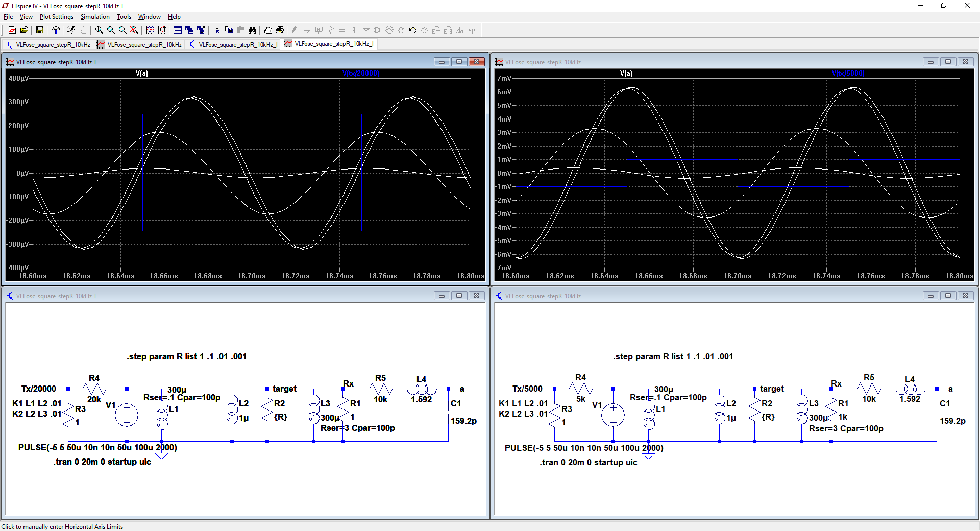980x531 pixels.
Task: Click the Print icon in toolbar
Action: point(280,30)
